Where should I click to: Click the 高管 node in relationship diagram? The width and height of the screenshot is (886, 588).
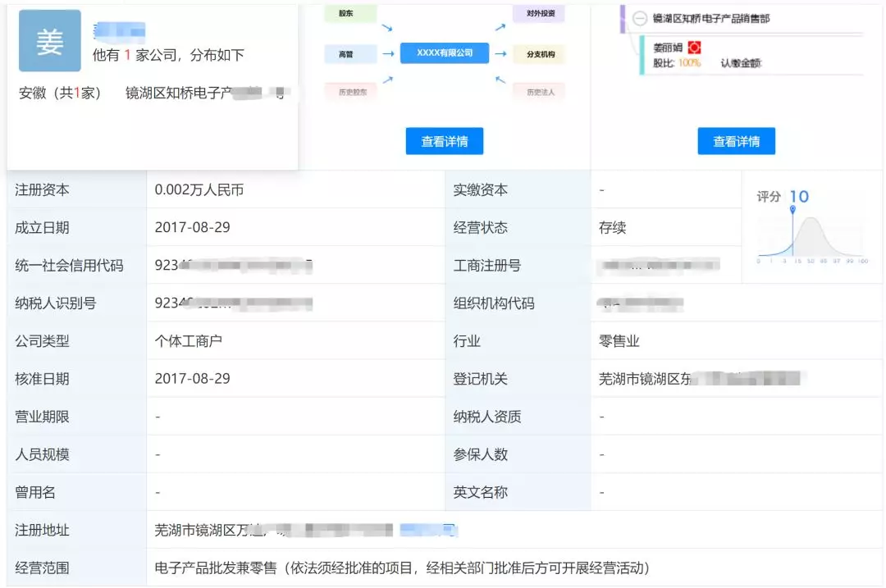[x=350, y=53]
